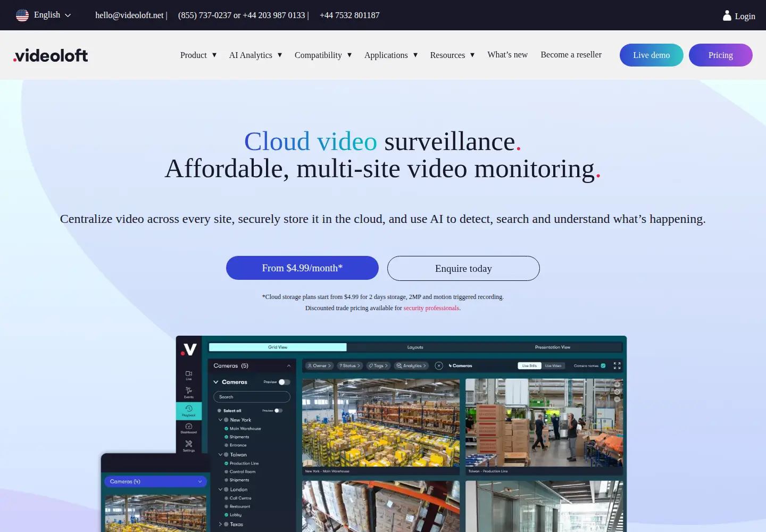Open the Compatibility dropdown
This screenshot has width=766, height=532.
point(323,55)
